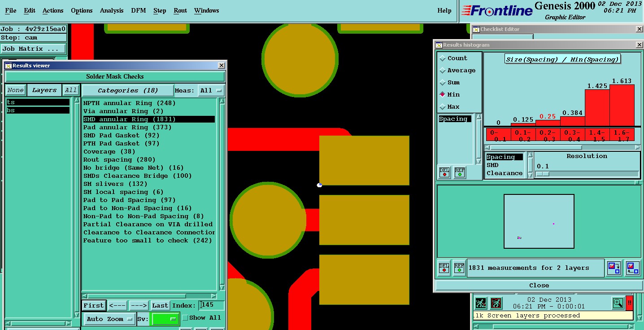The height and width of the screenshot is (330, 644).
Task: Open the Checklist Editor window menu icon
Action: (476, 29)
